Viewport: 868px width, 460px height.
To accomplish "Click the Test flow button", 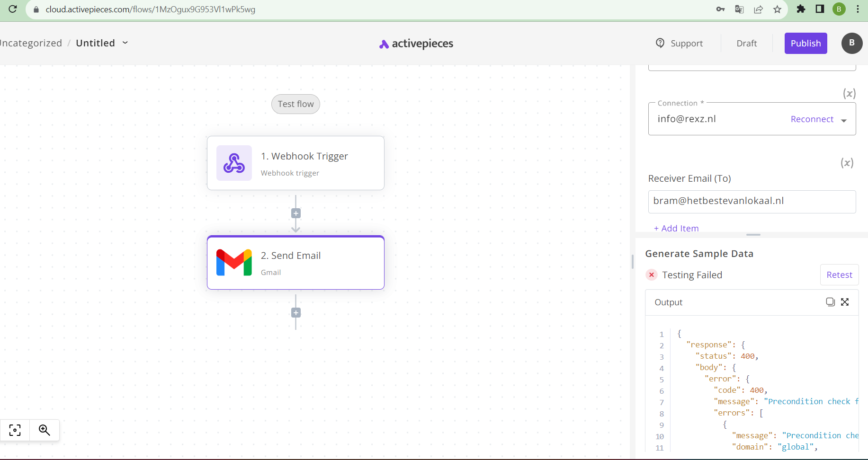I will (295, 104).
